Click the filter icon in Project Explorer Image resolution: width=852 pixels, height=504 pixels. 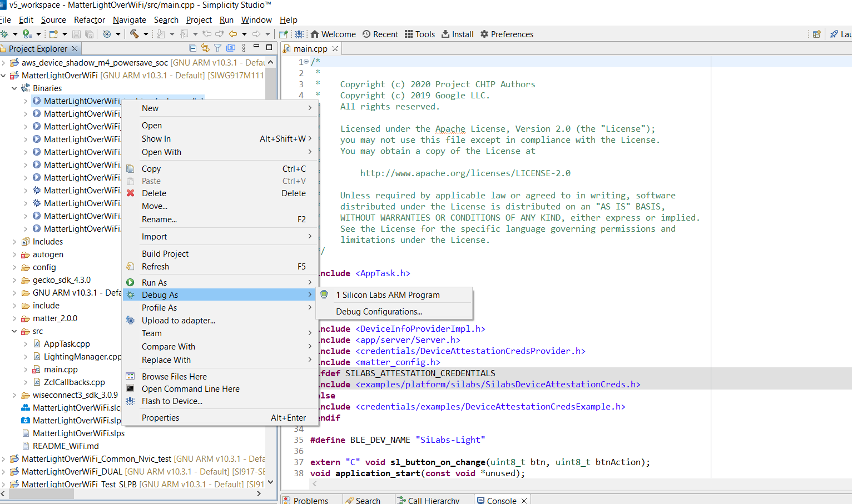(218, 48)
